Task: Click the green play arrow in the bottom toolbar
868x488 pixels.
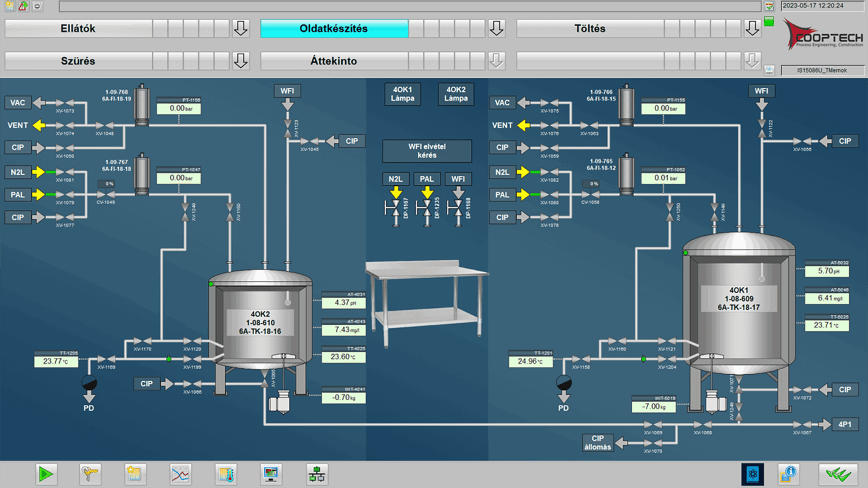Action: click(46, 475)
